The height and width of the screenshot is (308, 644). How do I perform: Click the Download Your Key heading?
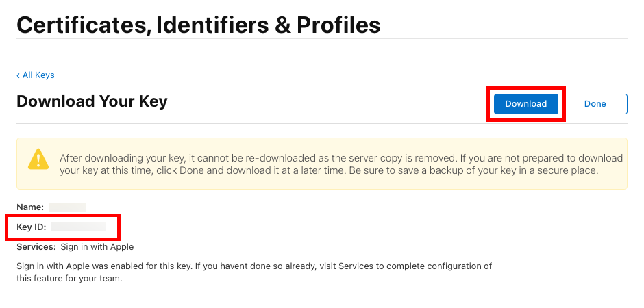92,102
